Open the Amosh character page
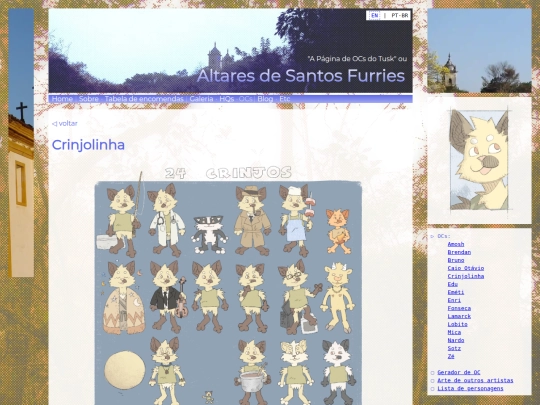Screen dimensions: 540x405 (456, 244)
